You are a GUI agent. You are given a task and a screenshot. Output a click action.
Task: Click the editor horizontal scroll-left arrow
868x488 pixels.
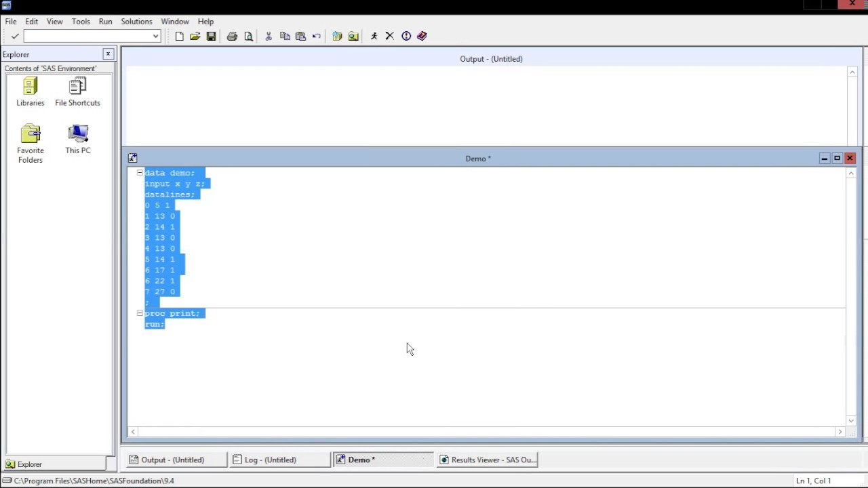coord(134,432)
